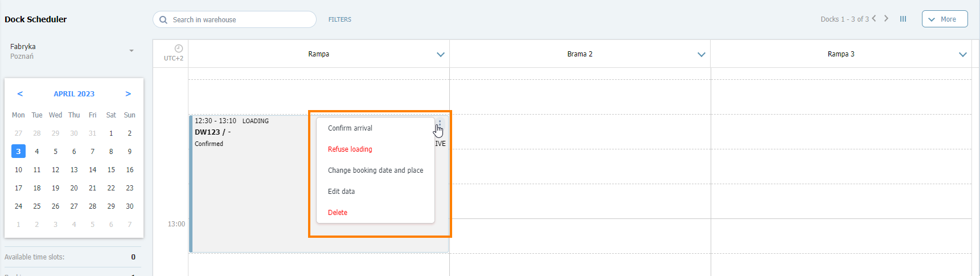Show previous month in calendar
This screenshot has width=980, height=276.
coord(20,94)
